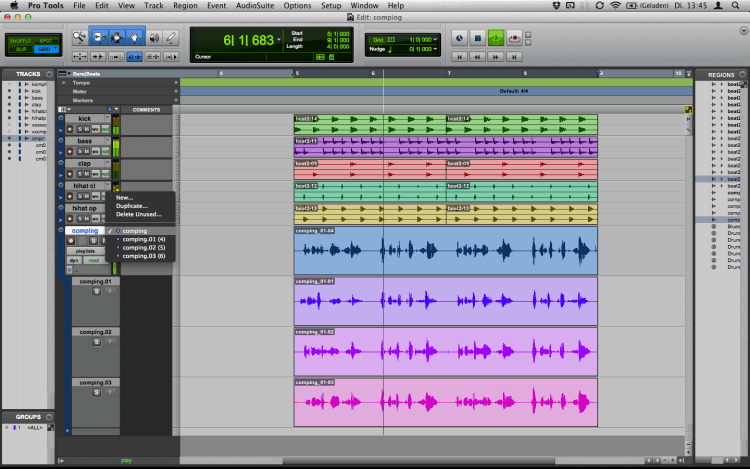Viewport: 750px width, 469px height.
Task: Enable Slip edit mode
Action: 21,49
